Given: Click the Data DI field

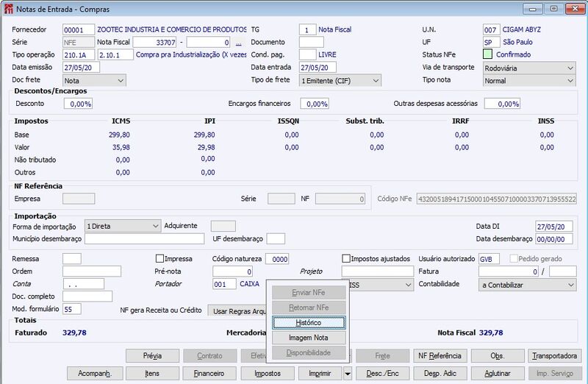Looking at the screenshot, I should pos(554,227).
